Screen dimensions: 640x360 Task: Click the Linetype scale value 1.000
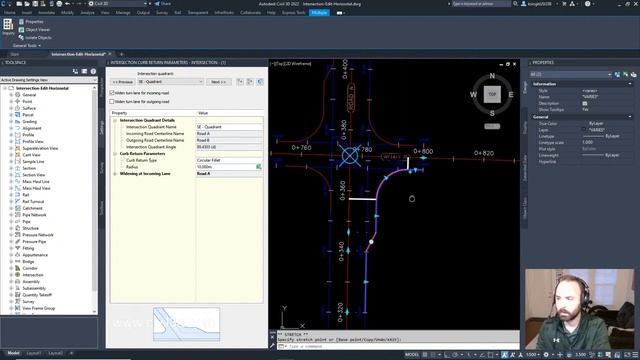tap(587, 142)
